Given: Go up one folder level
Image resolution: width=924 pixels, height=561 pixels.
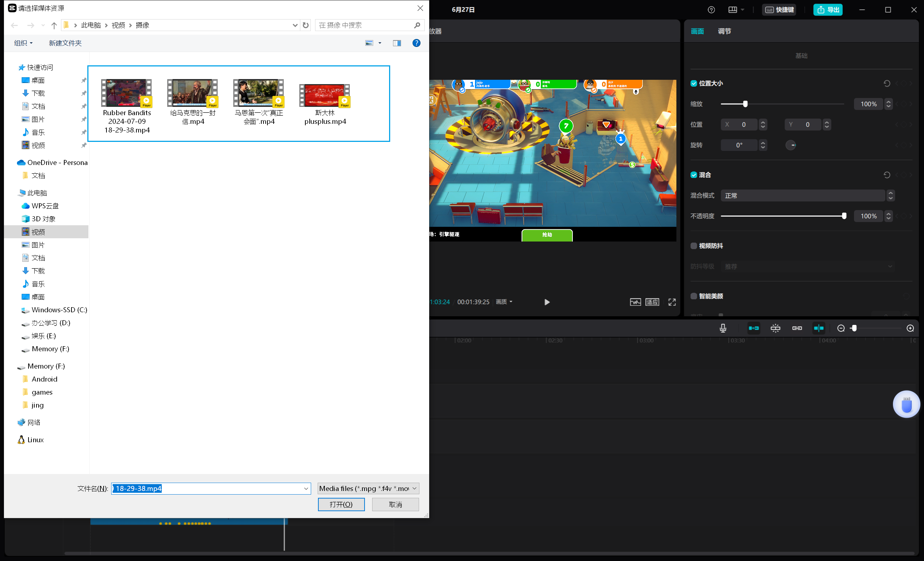Looking at the screenshot, I should pyautogui.click(x=54, y=25).
